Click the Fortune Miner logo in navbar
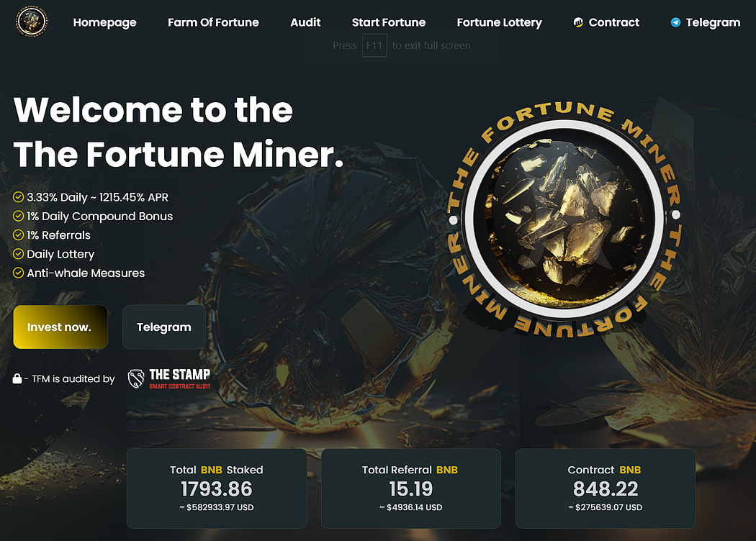756x541 pixels. pyautogui.click(x=32, y=22)
